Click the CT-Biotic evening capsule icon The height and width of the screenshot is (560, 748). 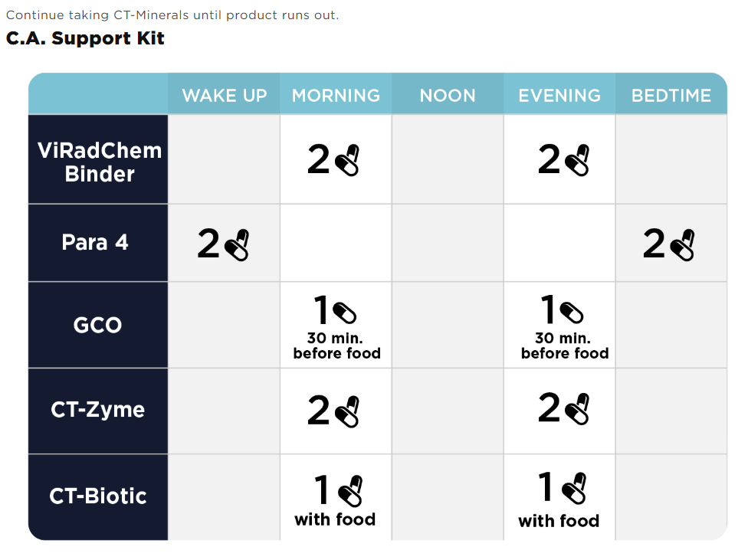coord(574,488)
